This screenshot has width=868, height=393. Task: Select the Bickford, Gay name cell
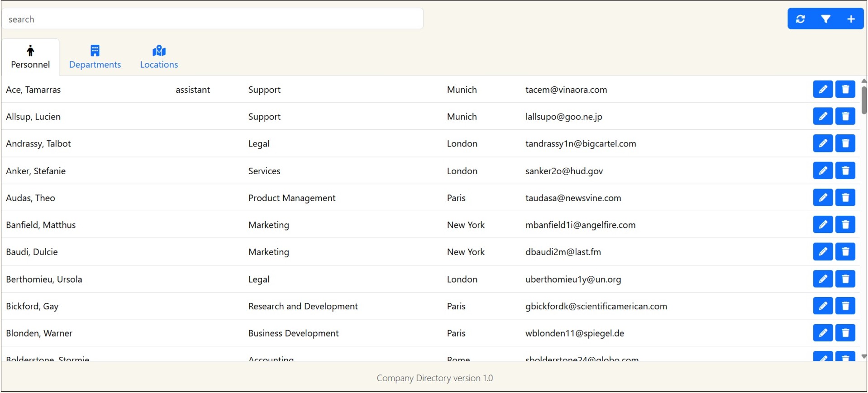pos(32,306)
